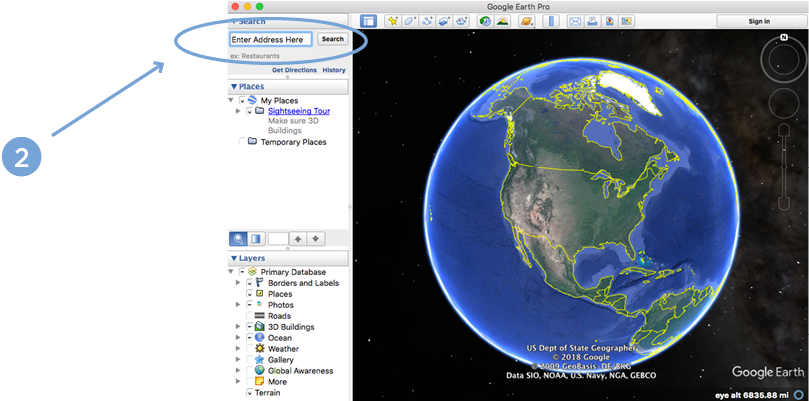The height and width of the screenshot is (401, 809).
Task: Select the Add Polygon tool
Action: 410,20
